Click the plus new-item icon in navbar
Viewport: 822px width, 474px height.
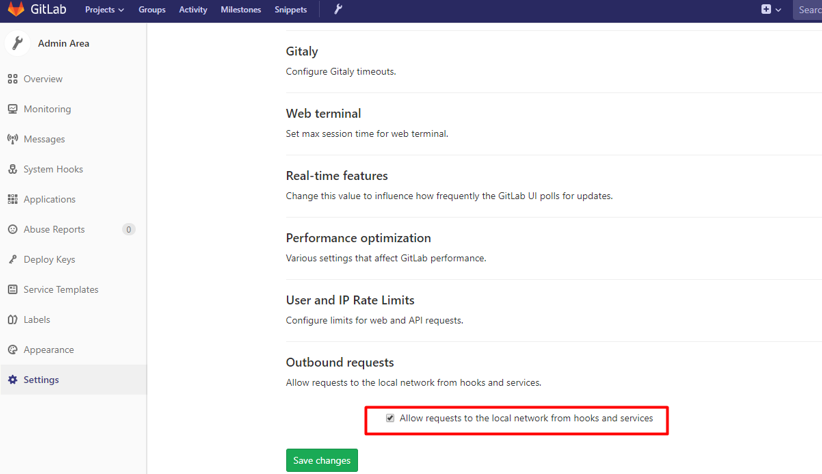coord(766,9)
